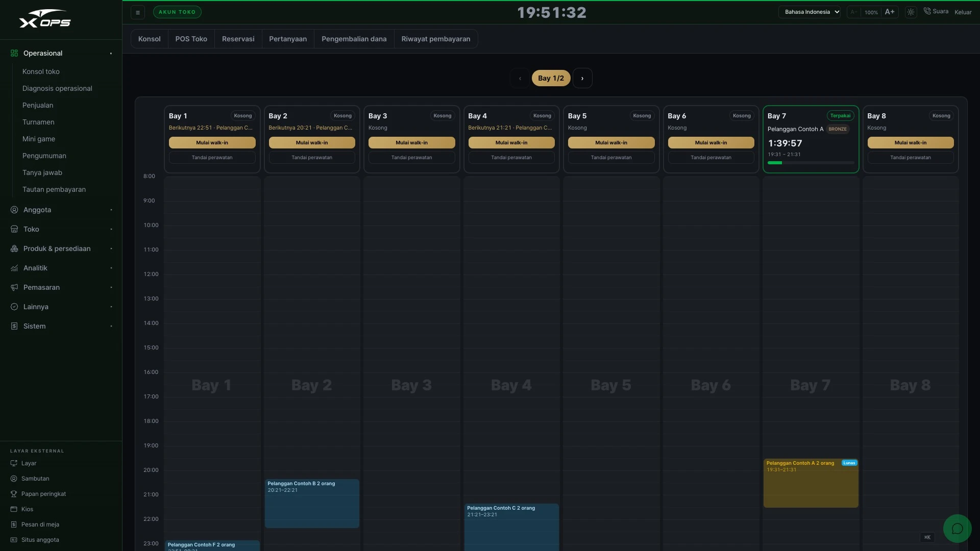This screenshot has height=551, width=980.
Task: Open the chat bubble floating button
Action: 957,529
